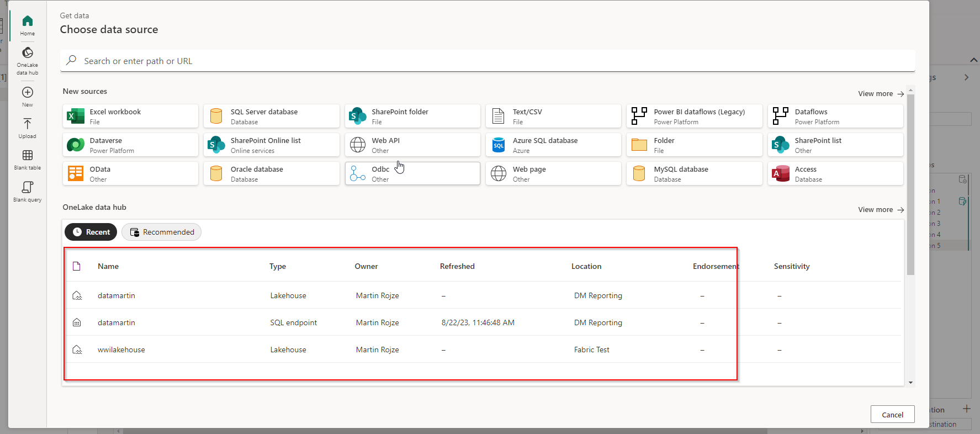Image resolution: width=980 pixels, height=434 pixels.
Task: Select the MySQL database source
Action: click(x=695, y=174)
